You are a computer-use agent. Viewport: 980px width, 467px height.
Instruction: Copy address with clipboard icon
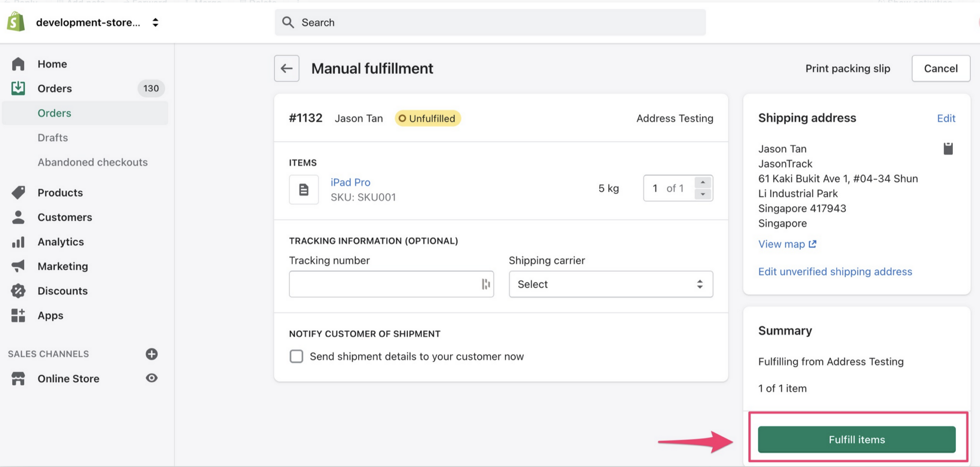pyautogui.click(x=948, y=149)
